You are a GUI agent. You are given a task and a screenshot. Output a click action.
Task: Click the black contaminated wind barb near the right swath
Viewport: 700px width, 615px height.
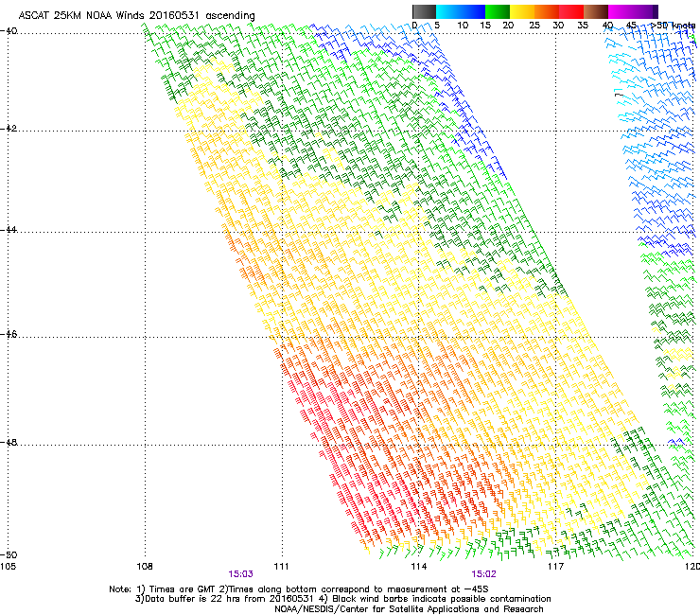click(x=619, y=95)
